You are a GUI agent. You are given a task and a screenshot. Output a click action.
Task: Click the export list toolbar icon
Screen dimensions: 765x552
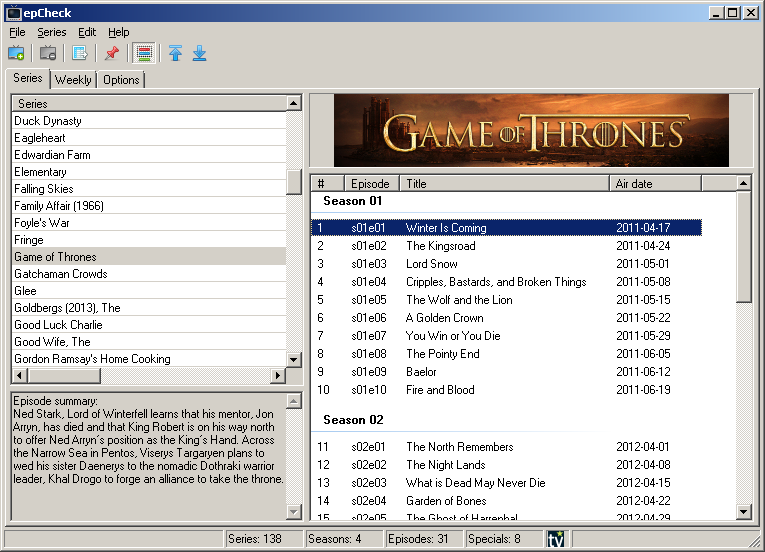(80, 53)
